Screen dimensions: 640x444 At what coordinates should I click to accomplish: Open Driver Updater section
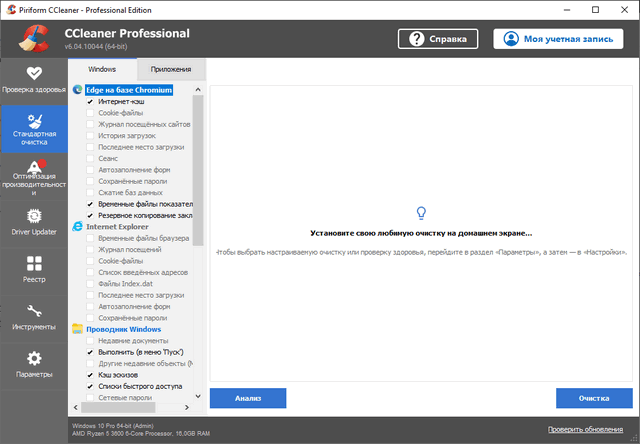(x=34, y=223)
